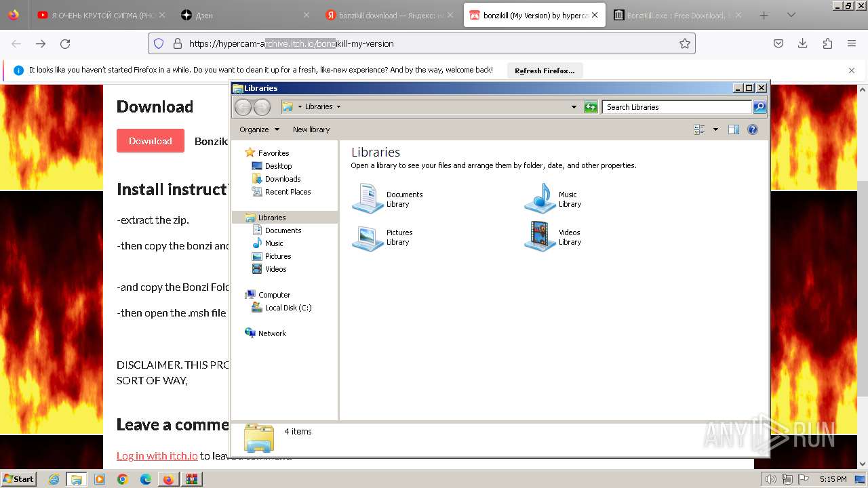868x488 pixels.
Task: Select Music under Libraries in sidebar
Action: pyautogui.click(x=274, y=243)
